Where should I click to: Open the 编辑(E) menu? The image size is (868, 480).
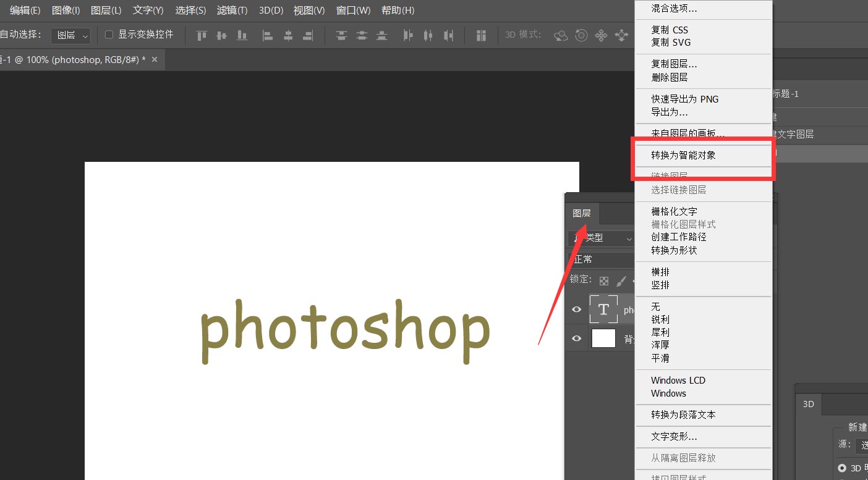(x=25, y=11)
